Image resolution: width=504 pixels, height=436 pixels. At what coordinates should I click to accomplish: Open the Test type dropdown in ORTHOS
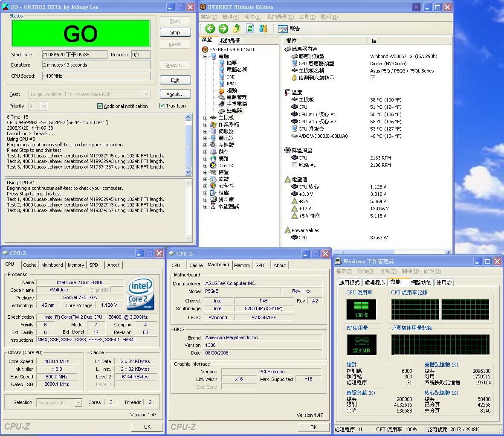click(x=146, y=94)
